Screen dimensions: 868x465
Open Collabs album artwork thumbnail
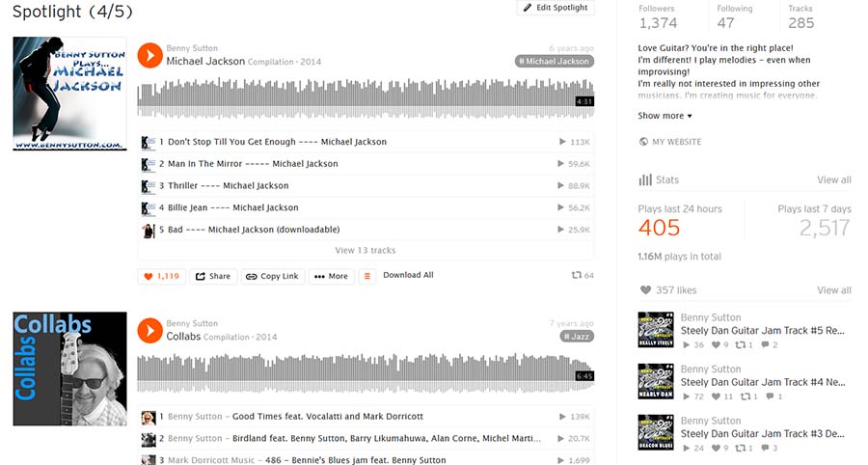69,369
